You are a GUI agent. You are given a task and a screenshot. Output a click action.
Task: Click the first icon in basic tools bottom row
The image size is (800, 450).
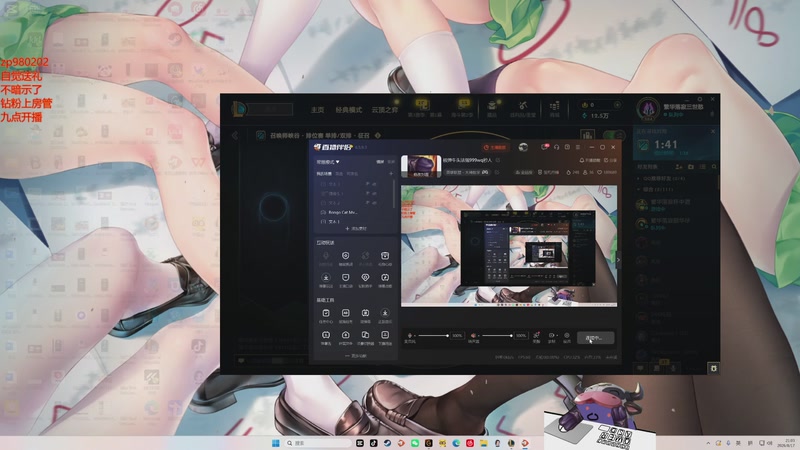click(326, 335)
